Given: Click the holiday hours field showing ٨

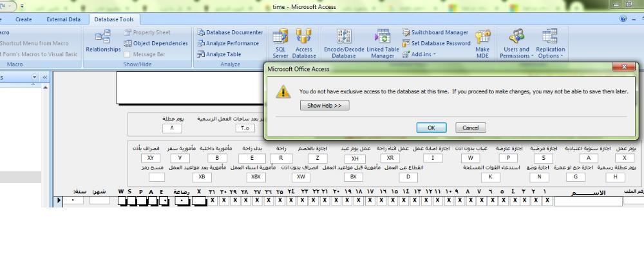Looking at the screenshot, I should click(x=172, y=128).
